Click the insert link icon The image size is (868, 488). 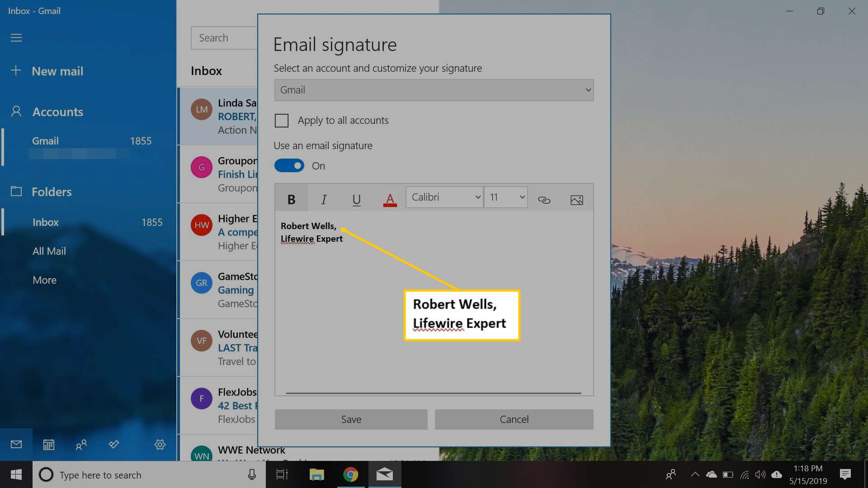coord(544,199)
